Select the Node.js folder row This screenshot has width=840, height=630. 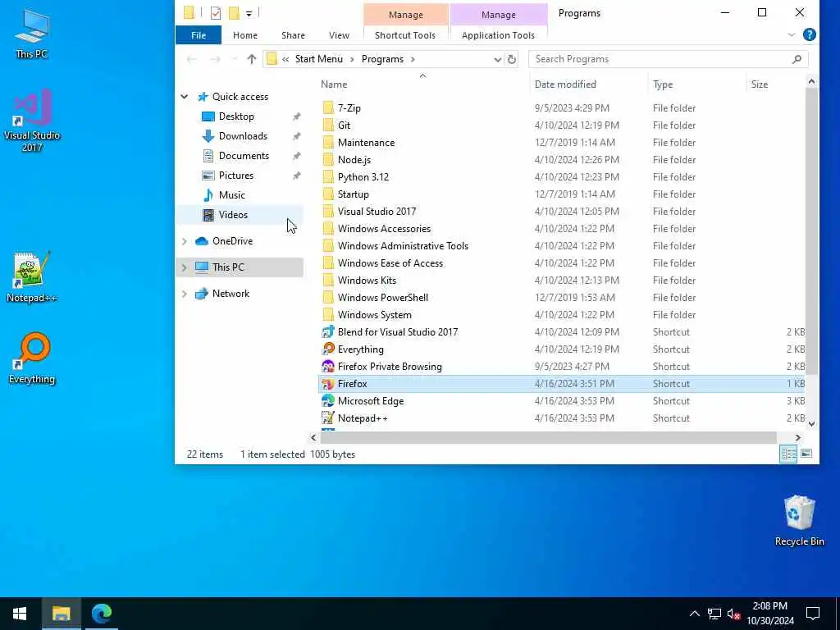(x=563, y=160)
